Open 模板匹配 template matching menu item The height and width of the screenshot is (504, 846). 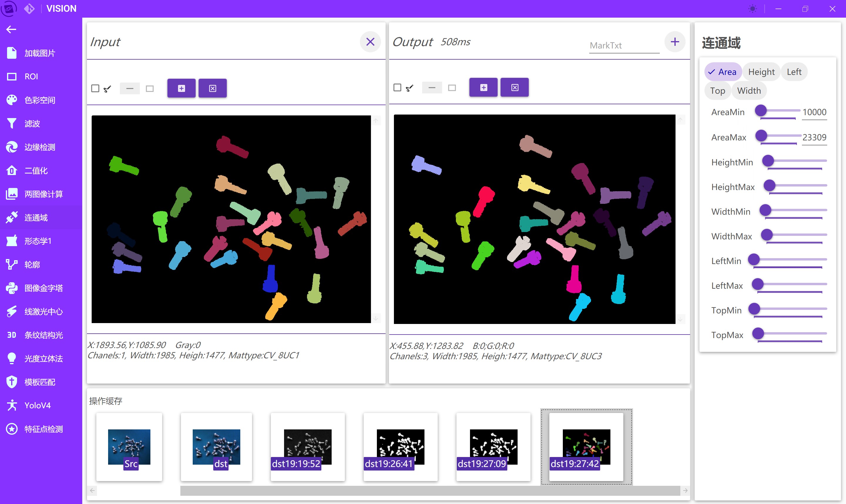(x=39, y=382)
